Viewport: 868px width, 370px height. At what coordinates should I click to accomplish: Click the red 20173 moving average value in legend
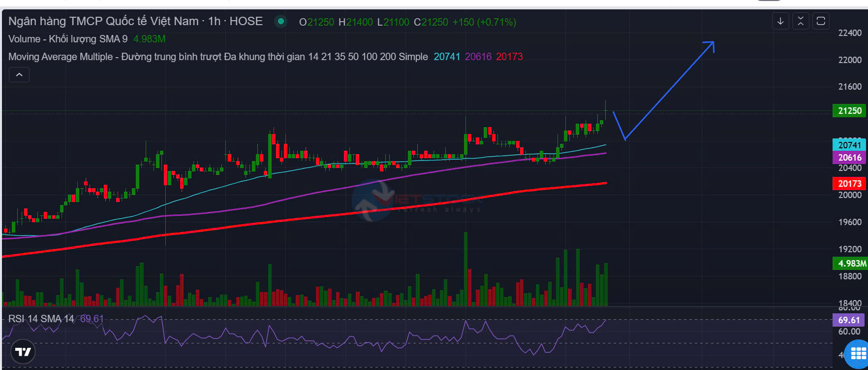tap(509, 57)
